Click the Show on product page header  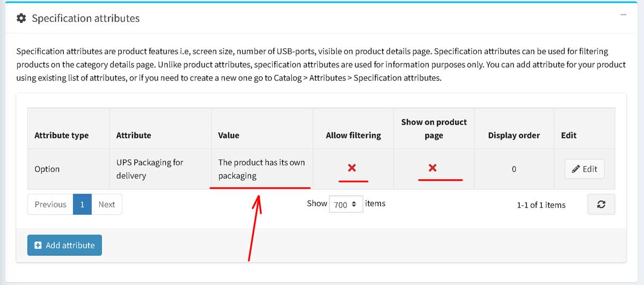tap(434, 129)
